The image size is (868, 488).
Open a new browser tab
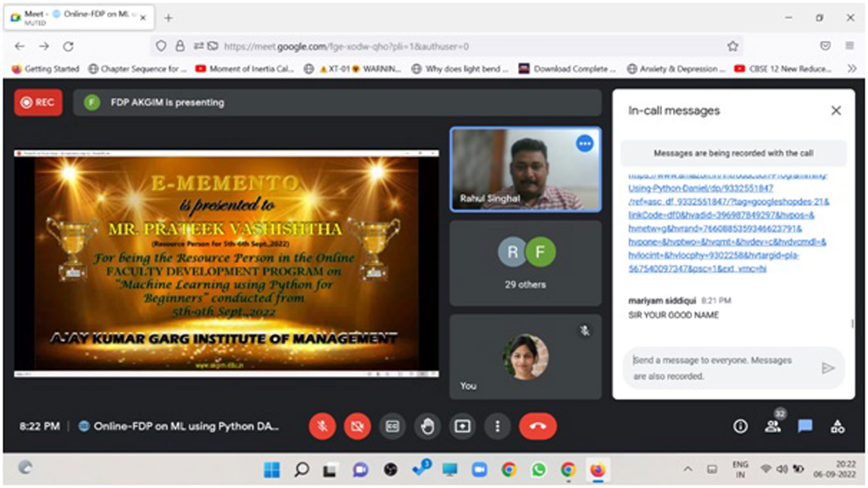click(168, 18)
